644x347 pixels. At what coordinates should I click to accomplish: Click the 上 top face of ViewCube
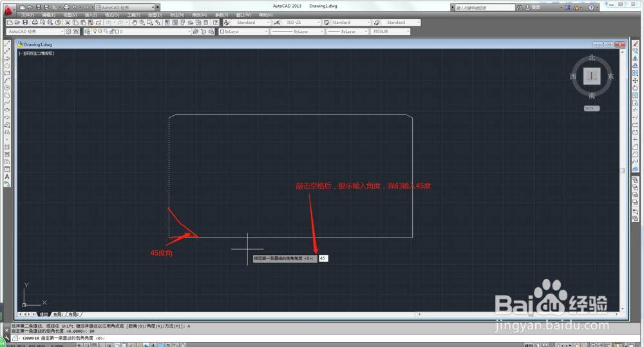[592, 77]
